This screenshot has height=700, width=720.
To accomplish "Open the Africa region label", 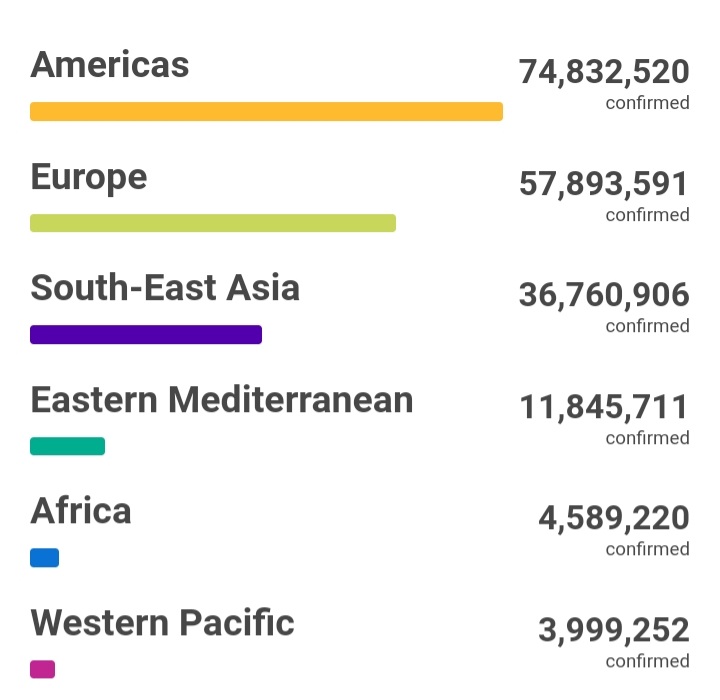I will click(81, 512).
